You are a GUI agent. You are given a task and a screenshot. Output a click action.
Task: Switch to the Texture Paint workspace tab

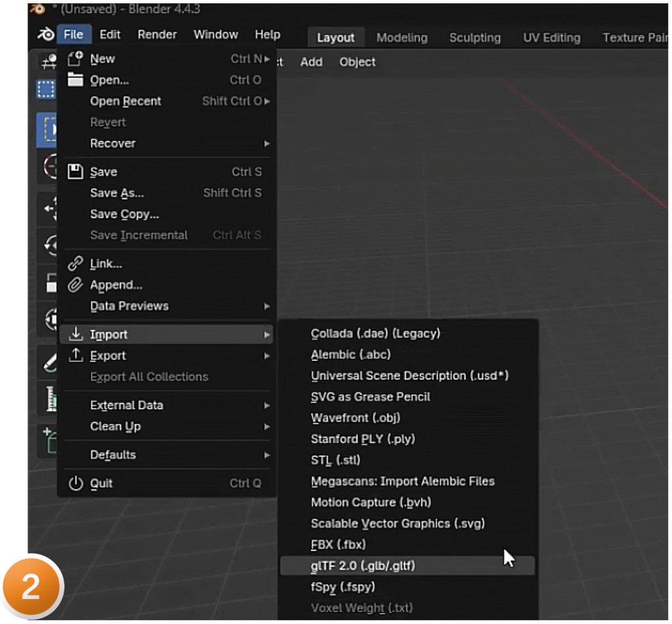coord(635,37)
